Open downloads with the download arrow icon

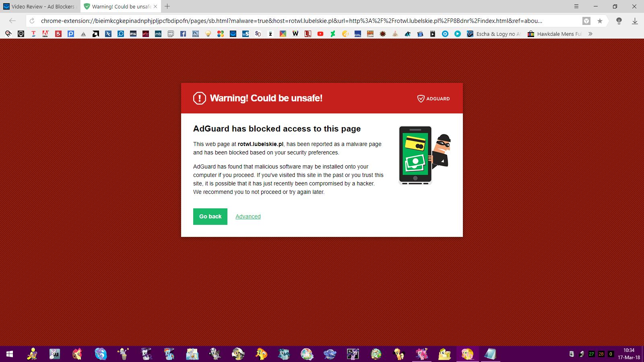click(x=635, y=21)
